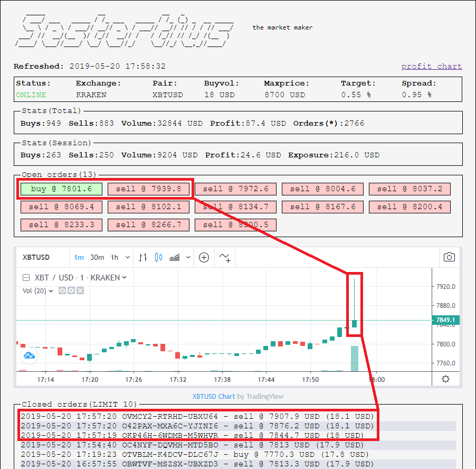Open chart settings gear below the price axis

pyautogui.click(x=445, y=379)
